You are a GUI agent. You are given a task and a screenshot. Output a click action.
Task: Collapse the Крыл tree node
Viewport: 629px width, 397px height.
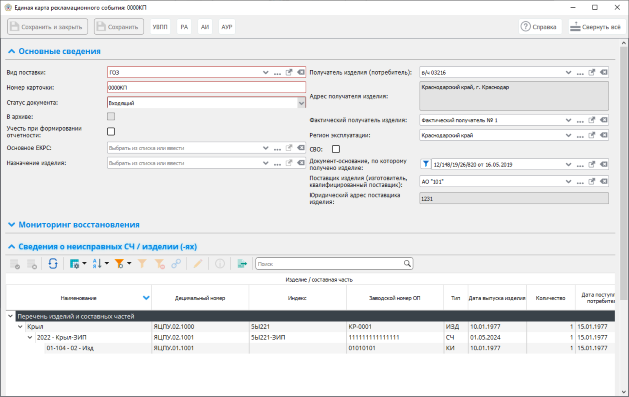(x=20, y=327)
